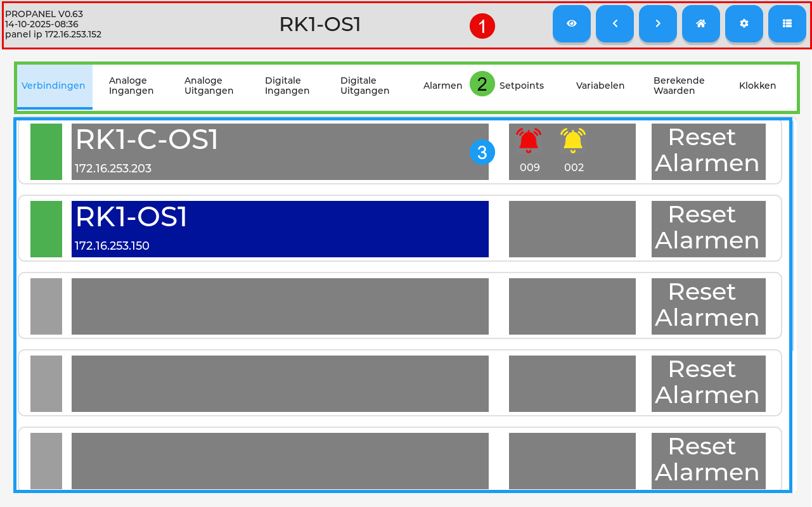Click the yellow warning bell icon

coord(573,141)
